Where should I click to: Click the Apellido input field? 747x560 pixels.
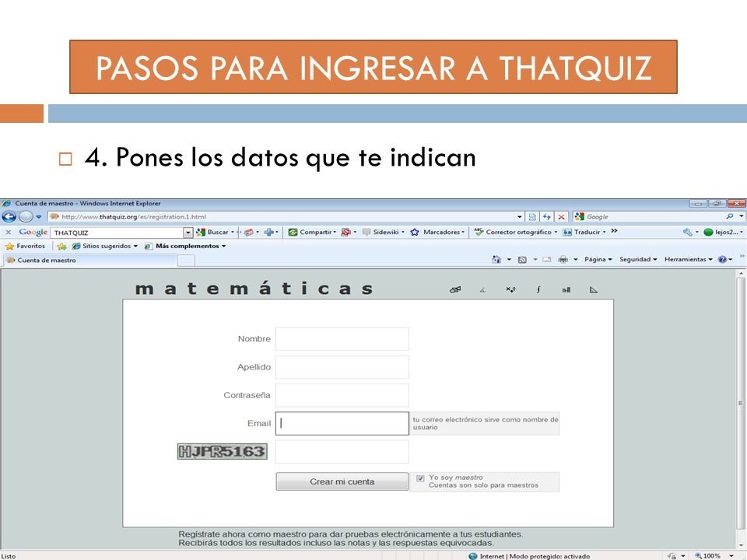point(342,367)
